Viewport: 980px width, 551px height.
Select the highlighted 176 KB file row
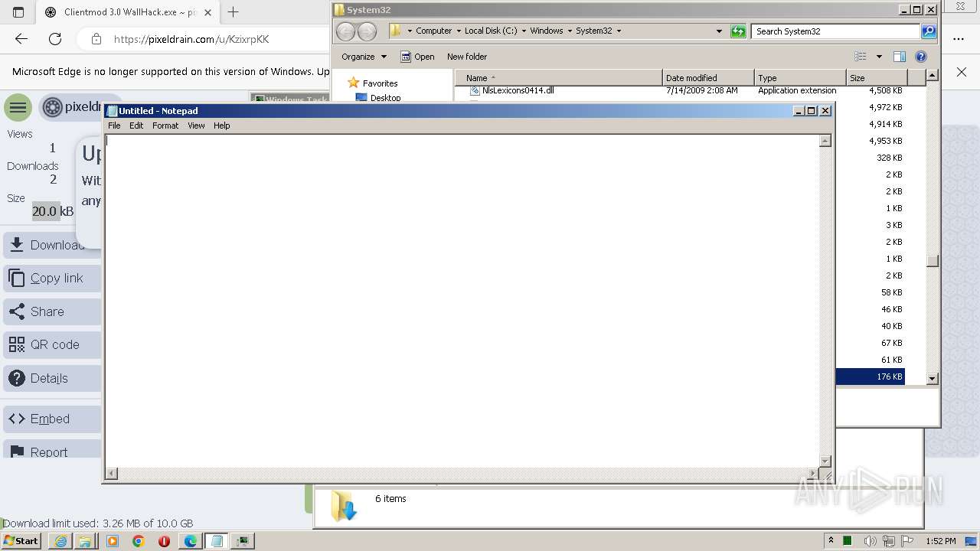[x=871, y=377]
